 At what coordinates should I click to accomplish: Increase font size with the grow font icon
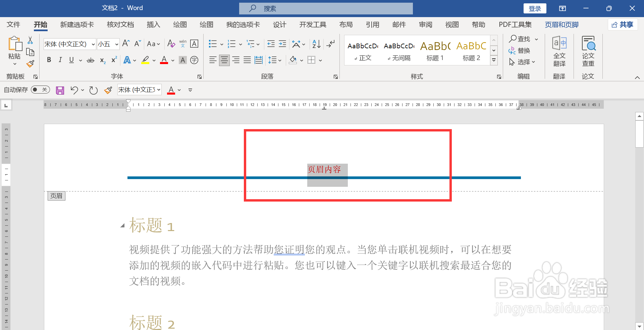(126, 44)
